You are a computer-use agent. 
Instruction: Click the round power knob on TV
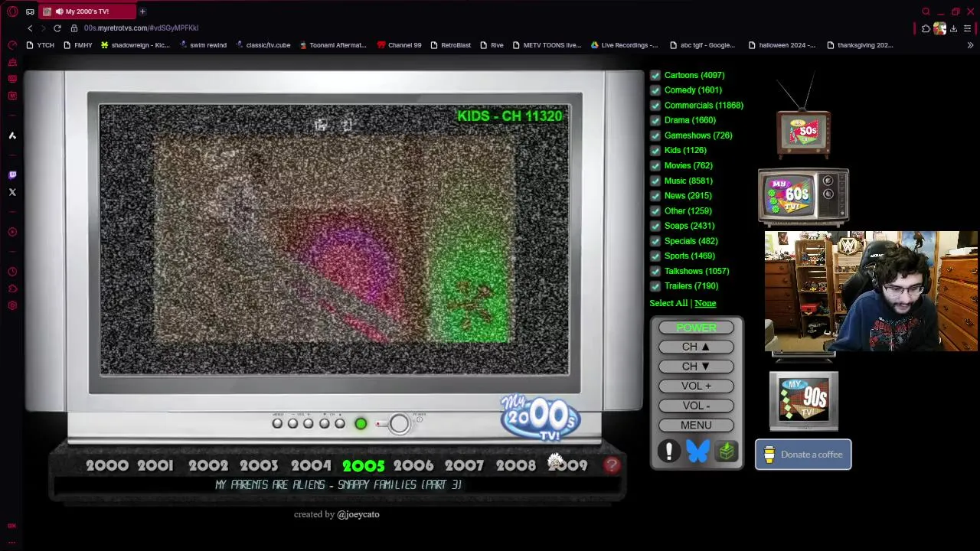coord(399,423)
